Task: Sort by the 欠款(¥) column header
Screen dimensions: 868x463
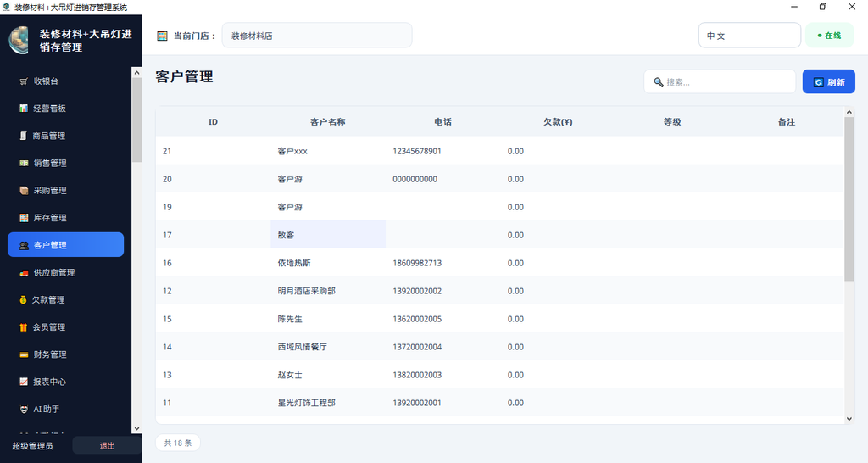Action: pyautogui.click(x=558, y=122)
